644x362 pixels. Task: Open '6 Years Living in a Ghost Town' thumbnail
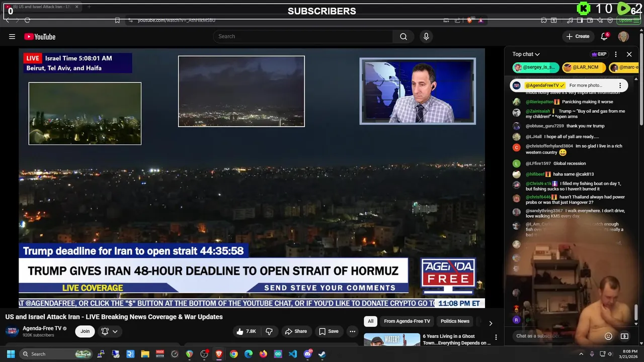tap(392, 339)
